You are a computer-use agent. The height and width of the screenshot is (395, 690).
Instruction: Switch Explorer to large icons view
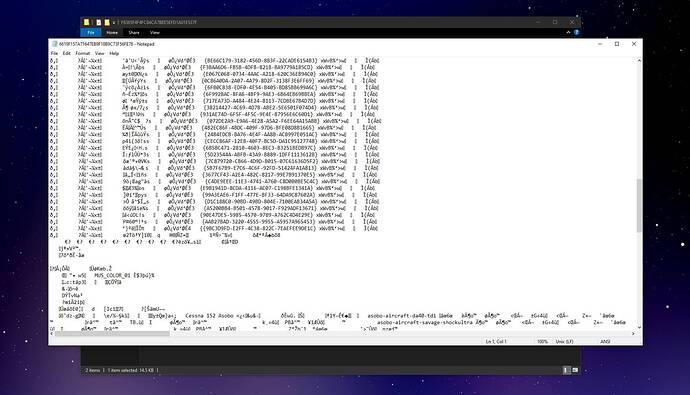[x=575, y=370]
